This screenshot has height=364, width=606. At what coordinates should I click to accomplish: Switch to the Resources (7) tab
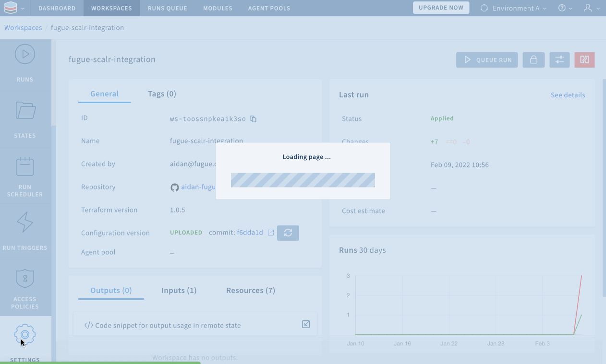[251, 291]
